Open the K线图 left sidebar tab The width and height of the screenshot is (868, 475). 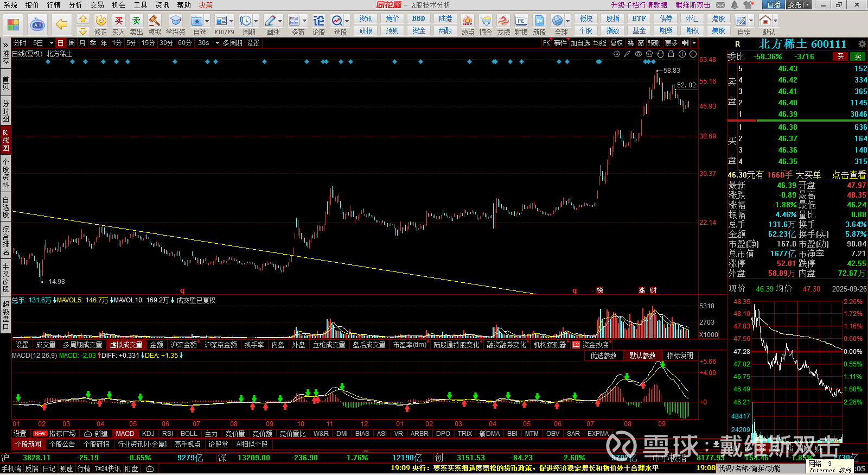[x=5, y=140]
